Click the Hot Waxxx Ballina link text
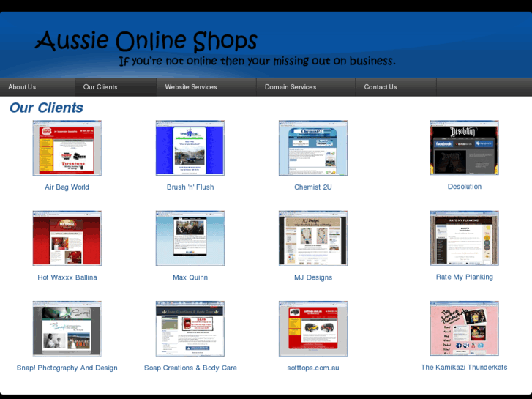Viewport: 532px width, 399px height. click(67, 277)
